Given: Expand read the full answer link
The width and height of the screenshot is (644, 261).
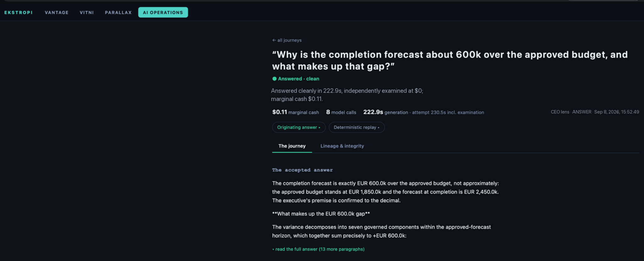Looking at the screenshot, I should [318, 249].
